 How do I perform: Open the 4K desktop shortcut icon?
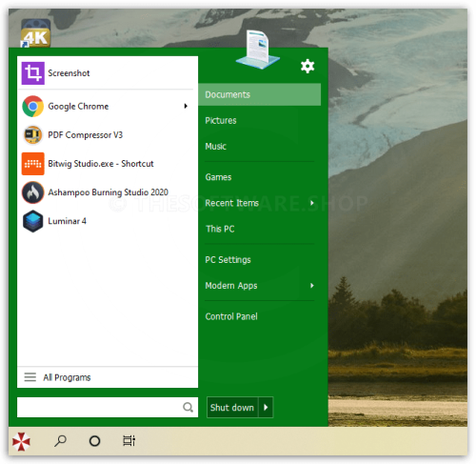35,33
